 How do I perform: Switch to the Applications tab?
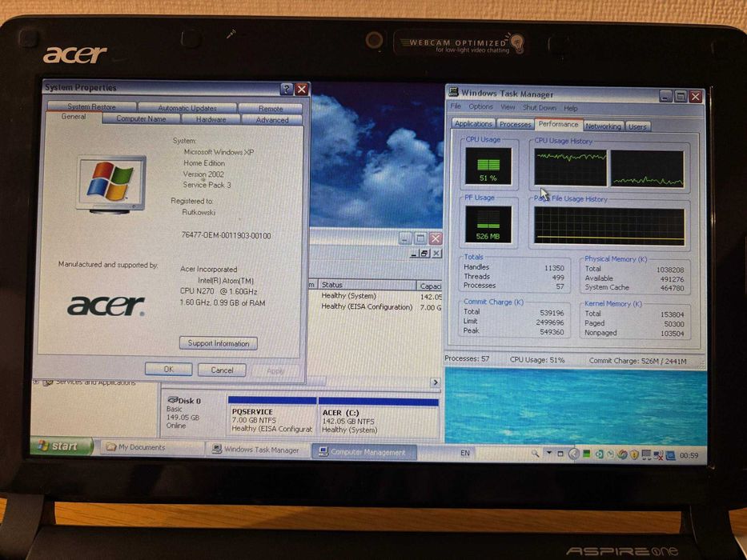(x=473, y=123)
